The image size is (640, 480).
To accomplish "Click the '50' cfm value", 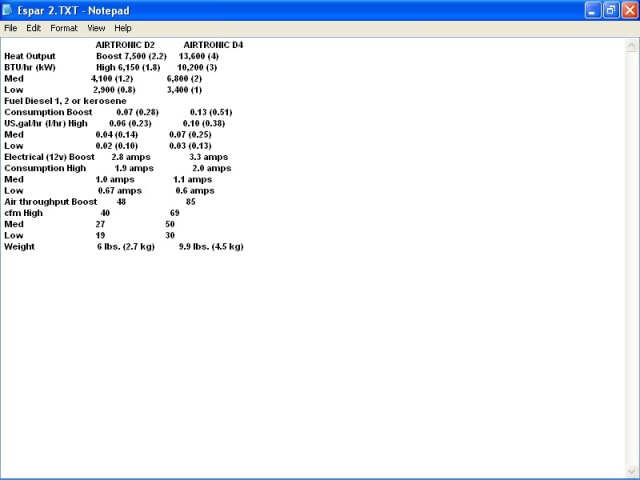I will click(170, 224).
